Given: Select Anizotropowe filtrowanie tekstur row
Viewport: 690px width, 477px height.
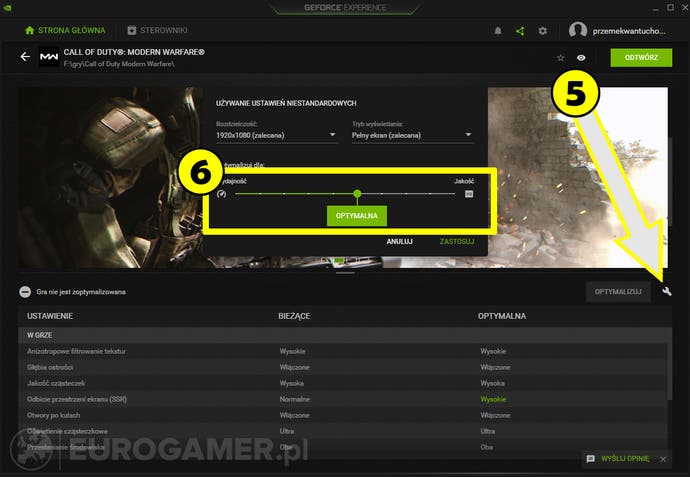Looking at the screenshot, I should [343, 351].
